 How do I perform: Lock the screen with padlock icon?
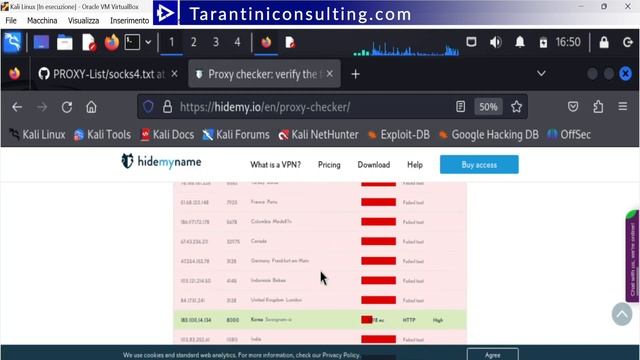point(604,42)
